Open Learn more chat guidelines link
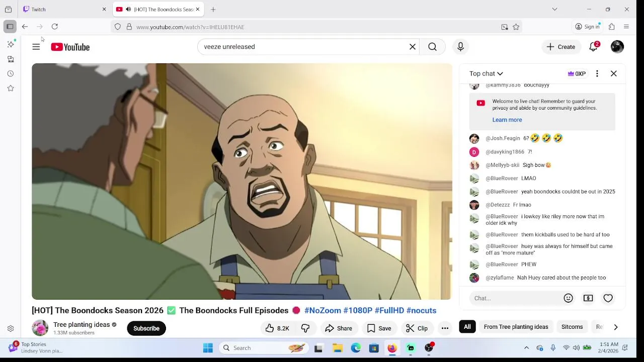 pyautogui.click(x=507, y=120)
